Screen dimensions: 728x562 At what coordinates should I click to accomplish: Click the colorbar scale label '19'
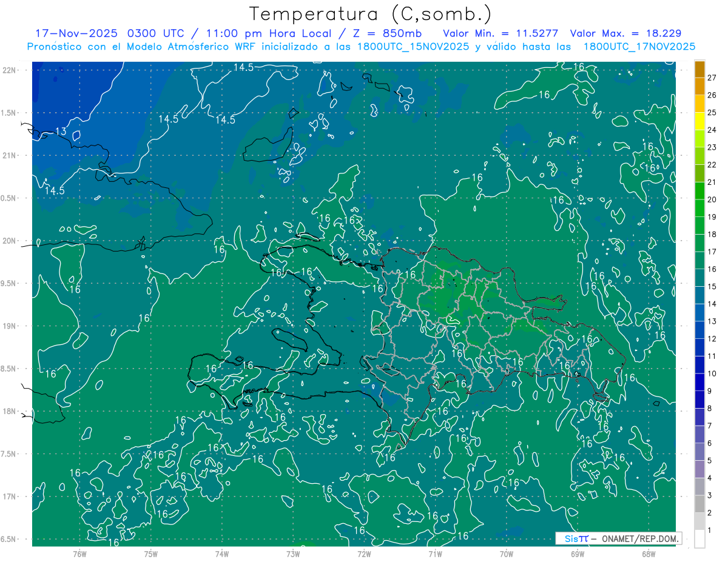(712, 217)
